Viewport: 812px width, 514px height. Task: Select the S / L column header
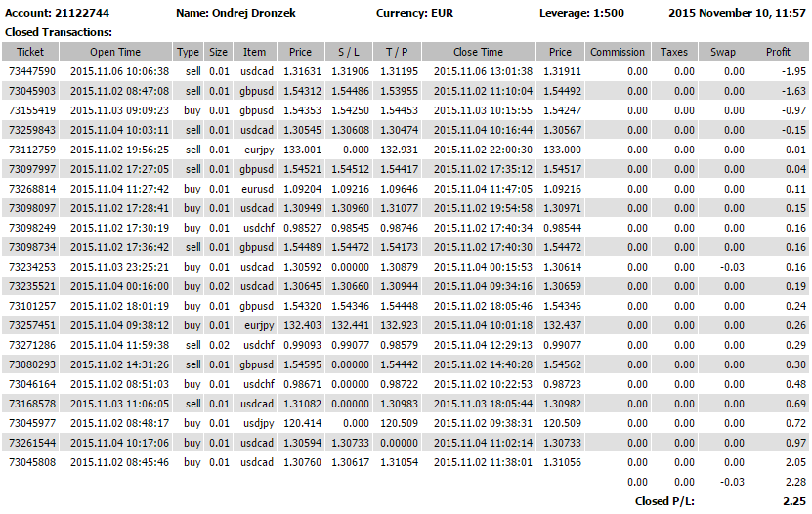pyautogui.click(x=349, y=52)
